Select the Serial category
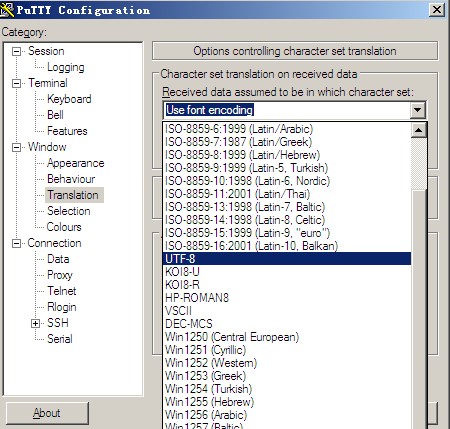Image resolution: width=450 pixels, height=429 pixels. pos(60,339)
